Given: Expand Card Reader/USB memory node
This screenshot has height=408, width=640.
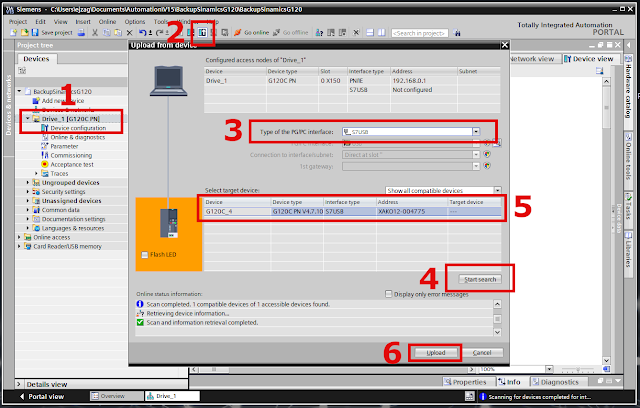Looking at the screenshot, I should [19, 246].
